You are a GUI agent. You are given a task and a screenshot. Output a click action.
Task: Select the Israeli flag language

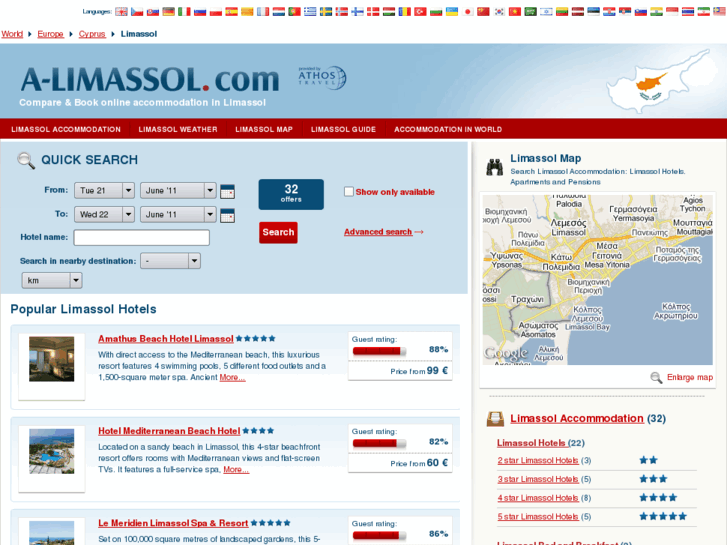546,12
